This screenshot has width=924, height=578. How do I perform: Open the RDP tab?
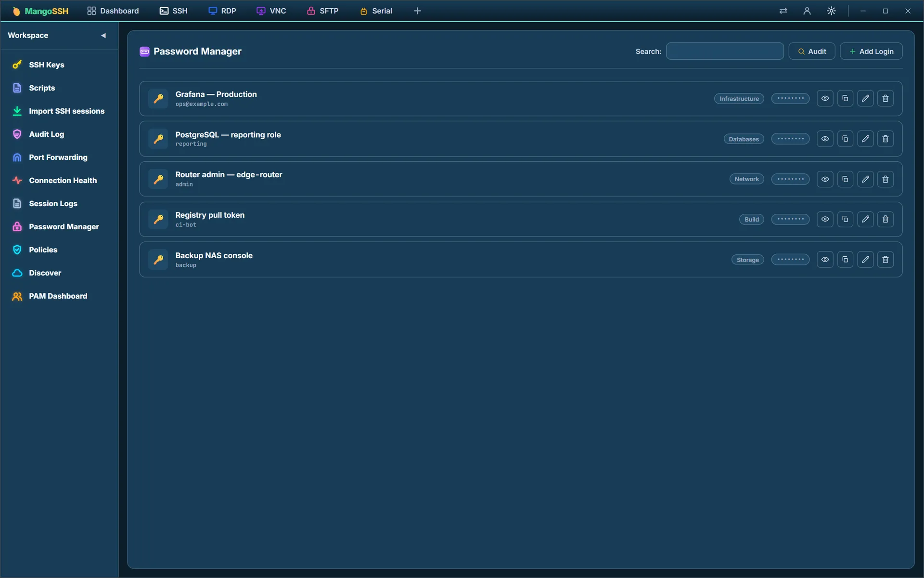click(x=222, y=11)
